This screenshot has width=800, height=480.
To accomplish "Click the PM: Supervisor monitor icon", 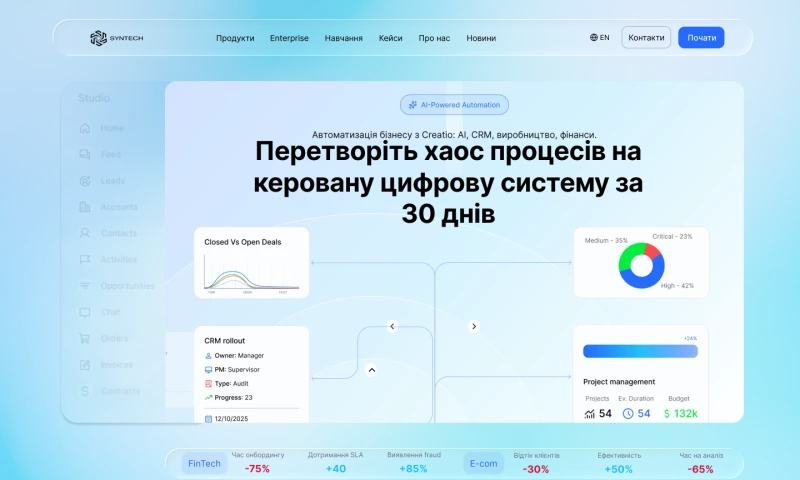I will tap(208, 369).
